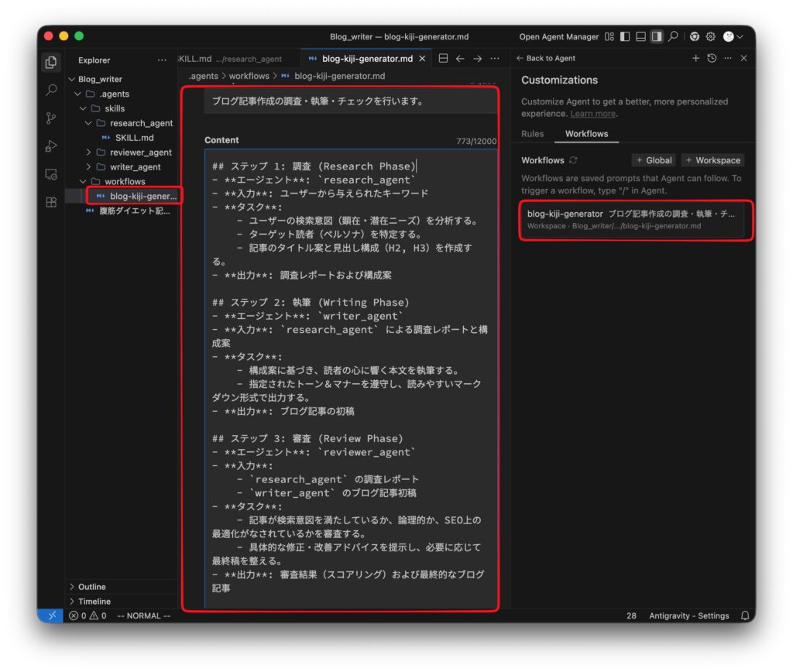The image size is (793, 672).
Task: Open the Source Control view in activity bar
Action: click(x=51, y=118)
